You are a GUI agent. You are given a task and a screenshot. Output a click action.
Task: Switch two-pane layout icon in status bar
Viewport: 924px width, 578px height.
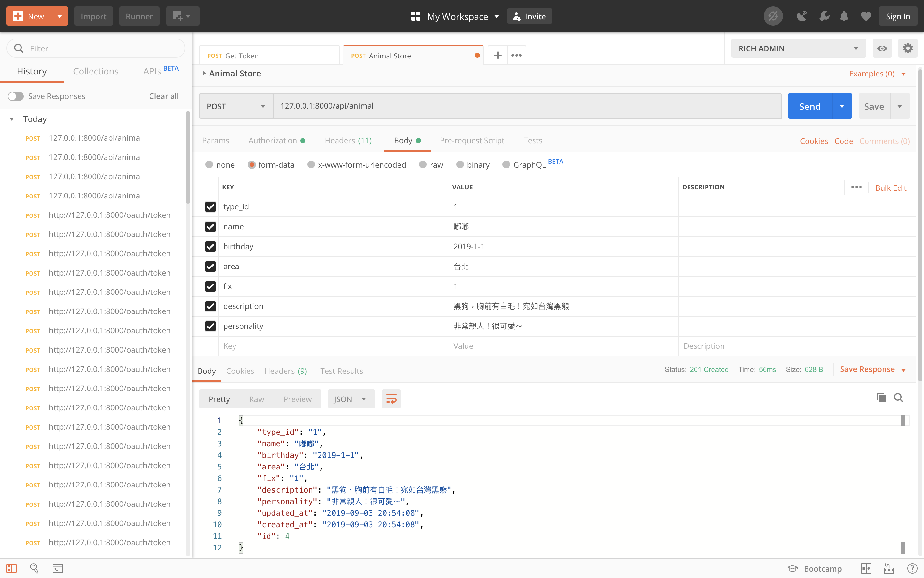[x=866, y=568]
